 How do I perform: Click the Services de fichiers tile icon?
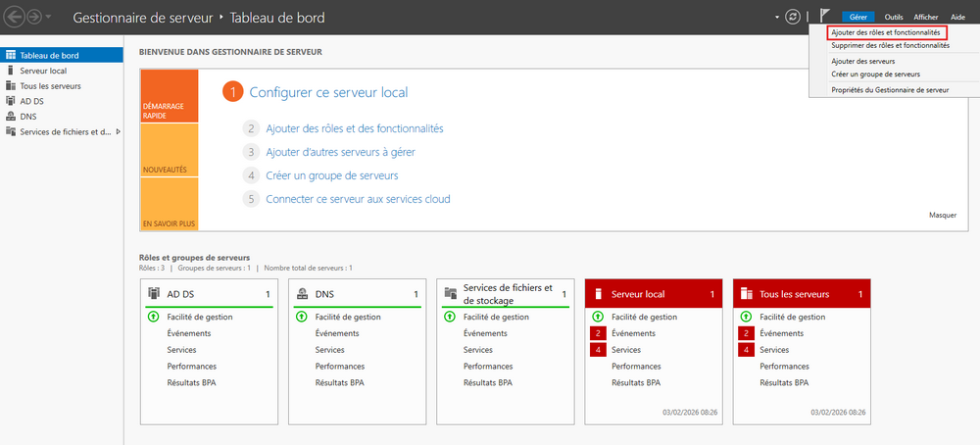click(x=451, y=294)
